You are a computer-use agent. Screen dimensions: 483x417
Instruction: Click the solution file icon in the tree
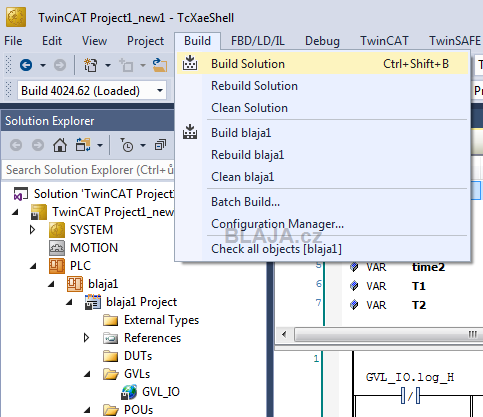click(21, 194)
